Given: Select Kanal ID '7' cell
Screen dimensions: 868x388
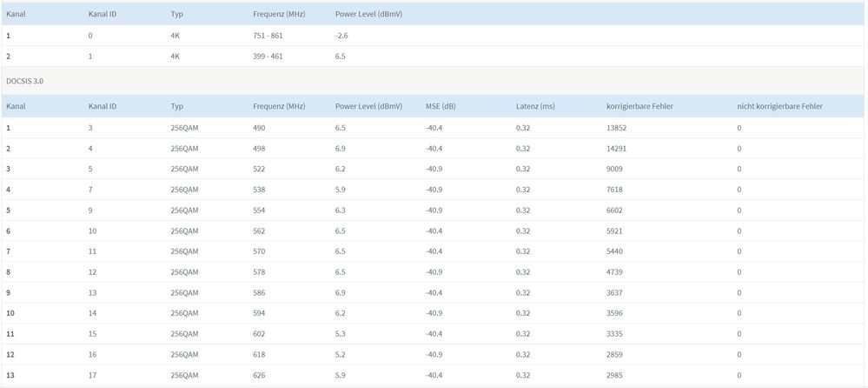Looking at the screenshot, I should tap(90, 190).
